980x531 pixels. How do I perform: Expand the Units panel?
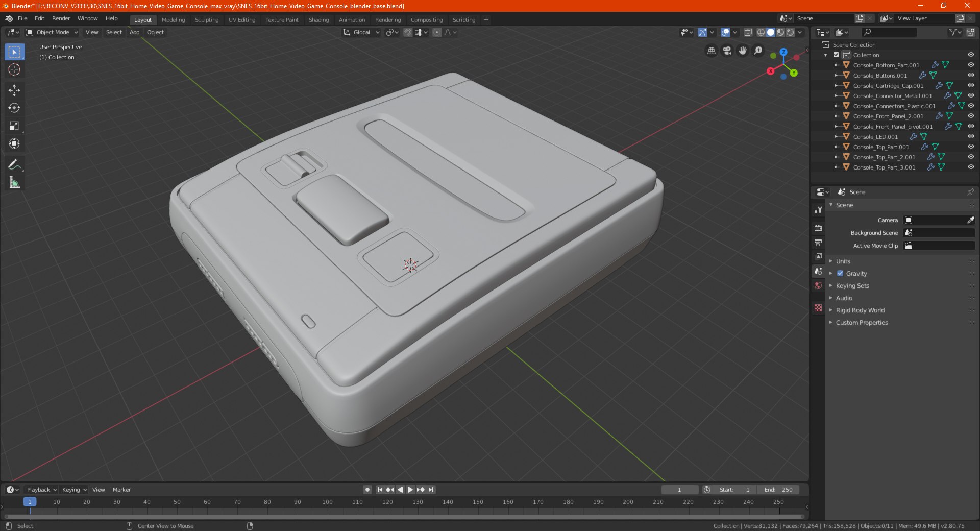843,261
